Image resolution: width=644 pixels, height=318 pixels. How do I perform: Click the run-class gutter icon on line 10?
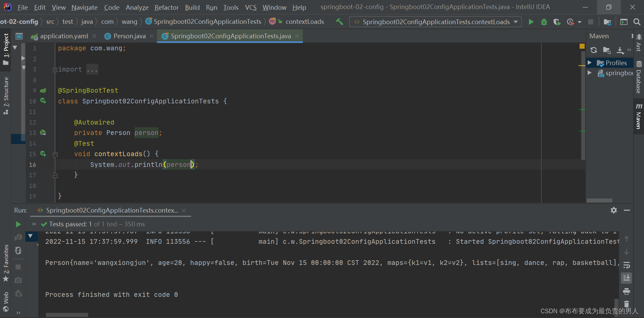point(43,101)
